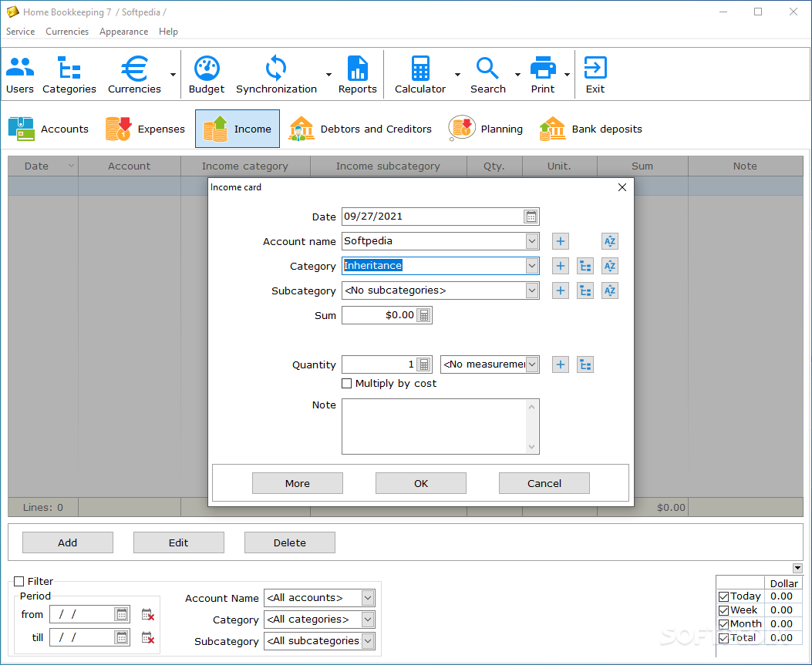Expand the Synchronization toolbar arrow

pos(329,75)
